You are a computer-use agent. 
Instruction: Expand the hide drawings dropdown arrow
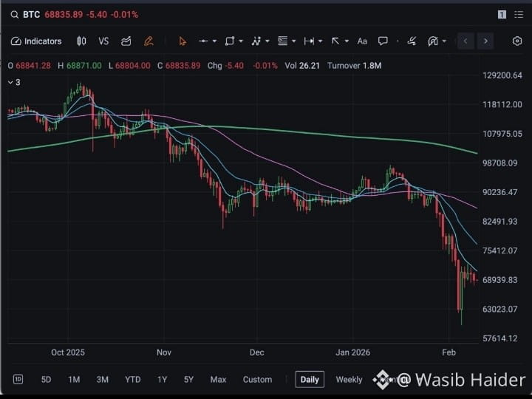(445, 41)
